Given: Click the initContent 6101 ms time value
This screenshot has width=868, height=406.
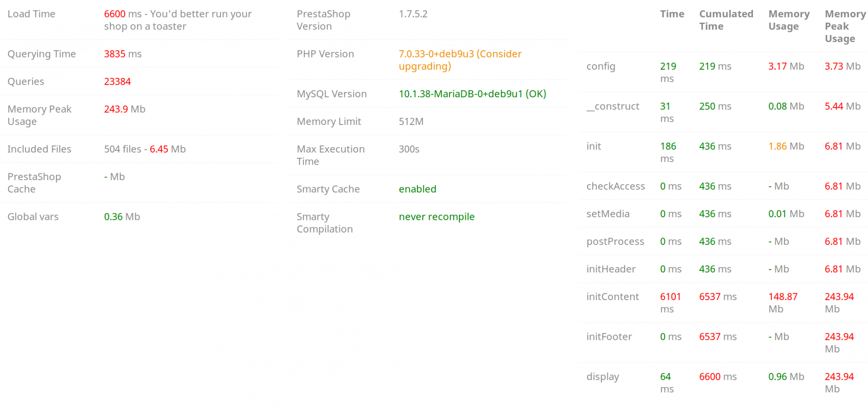Looking at the screenshot, I should [670, 303].
